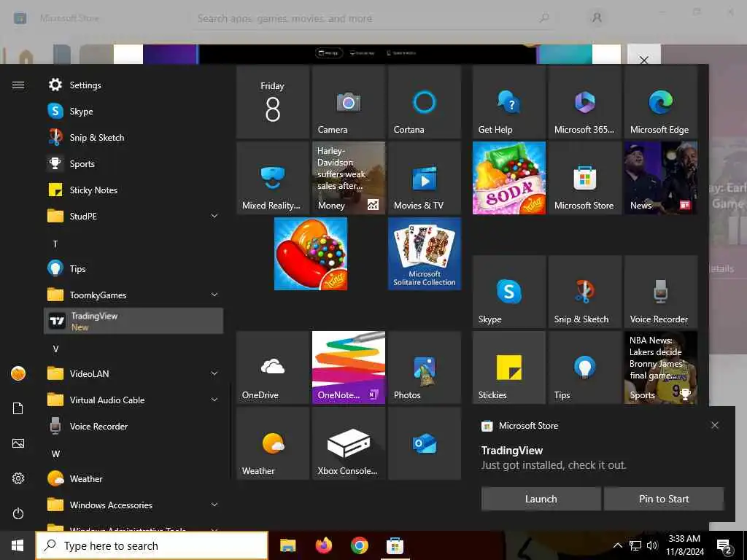Open Weather from the app list
Screen dimensions: 747x560
[x=133, y=478]
